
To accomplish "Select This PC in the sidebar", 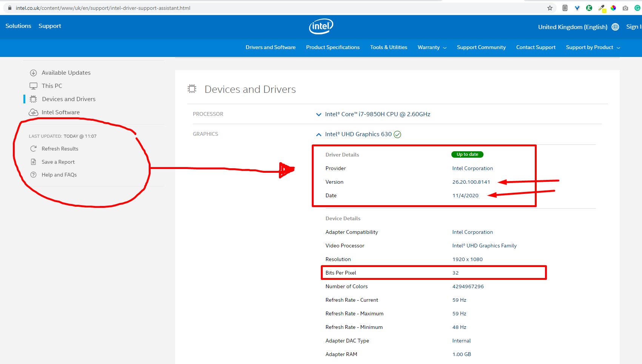I will pos(52,86).
